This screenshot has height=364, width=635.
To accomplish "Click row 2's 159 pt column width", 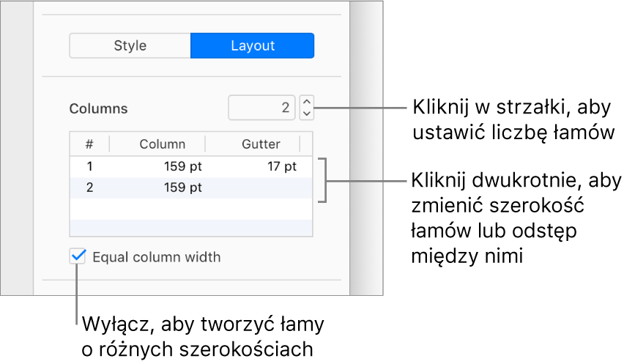I will (182, 187).
